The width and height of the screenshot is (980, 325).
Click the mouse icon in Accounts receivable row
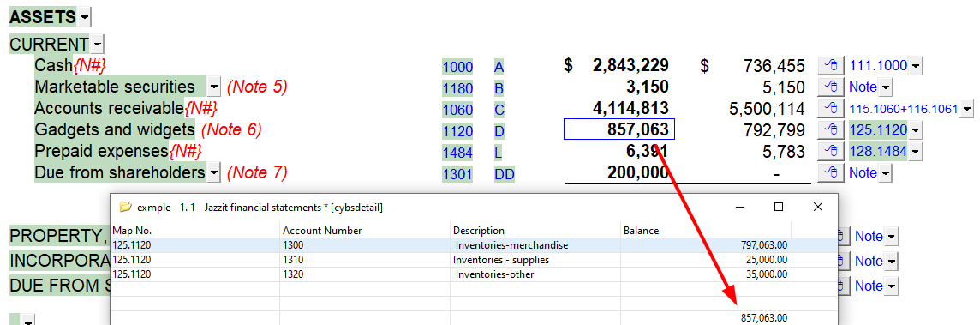coord(831,109)
